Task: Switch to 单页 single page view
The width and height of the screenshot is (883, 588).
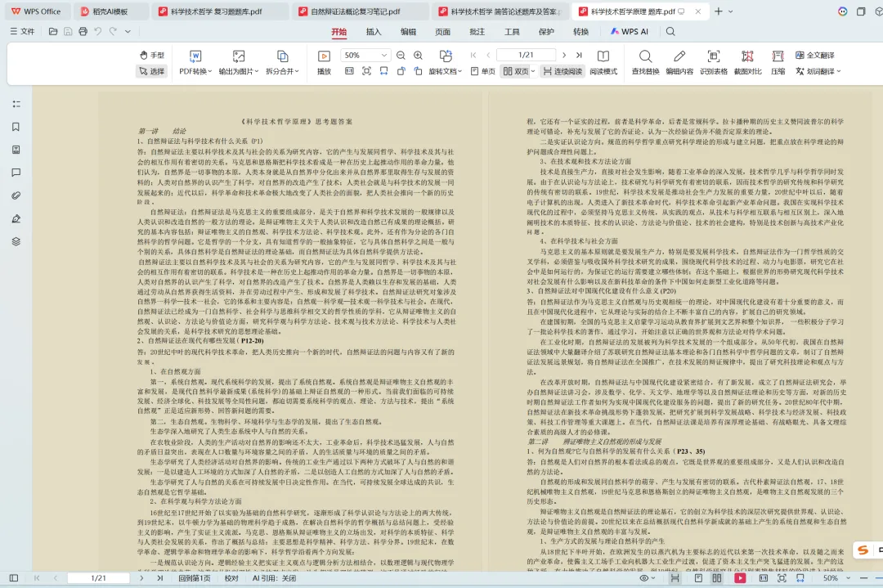Action: (483, 71)
